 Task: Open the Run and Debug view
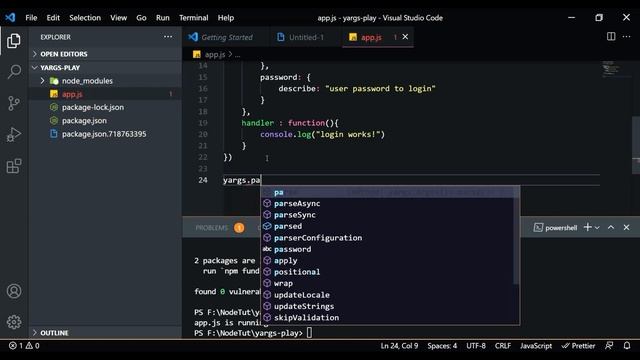[x=14, y=134]
